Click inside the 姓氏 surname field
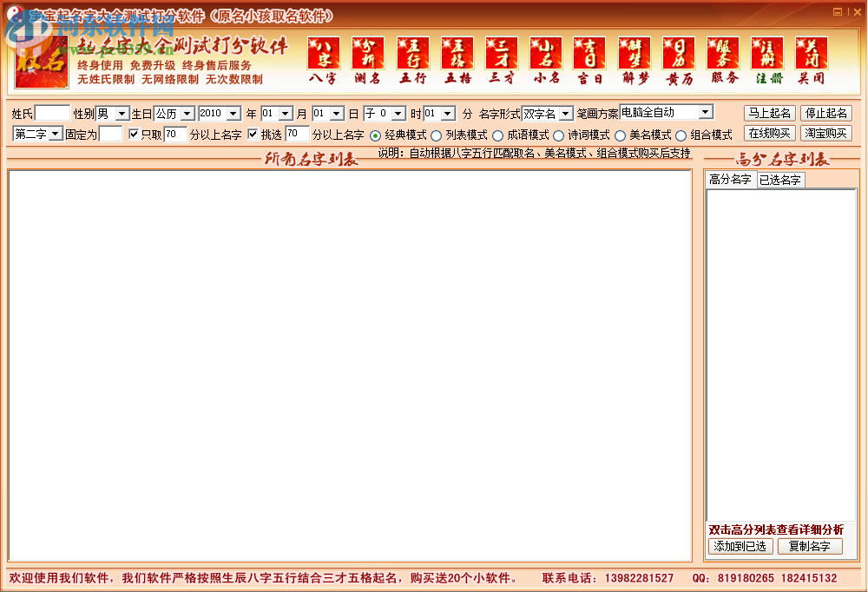 click(x=52, y=112)
